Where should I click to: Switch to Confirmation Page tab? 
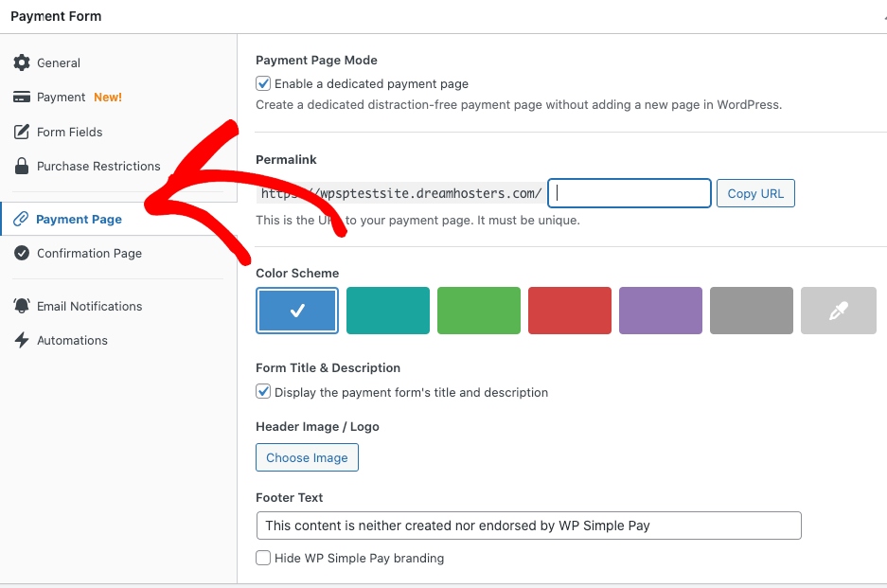89,253
